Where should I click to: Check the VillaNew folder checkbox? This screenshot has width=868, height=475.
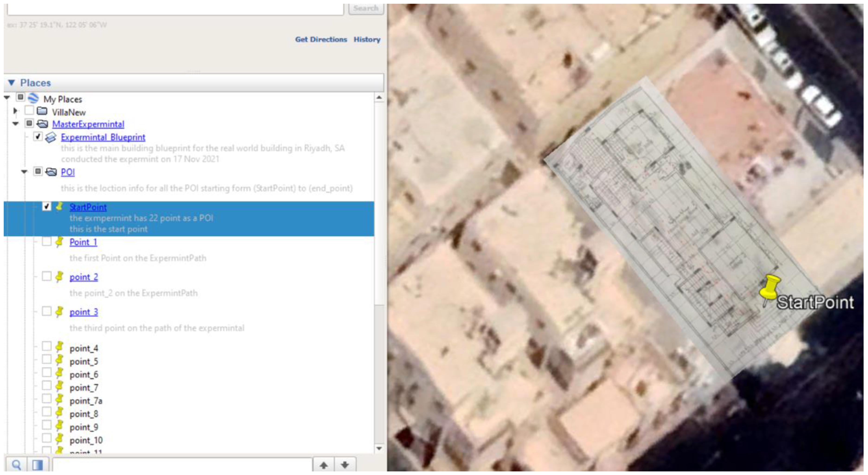[x=29, y=111]
